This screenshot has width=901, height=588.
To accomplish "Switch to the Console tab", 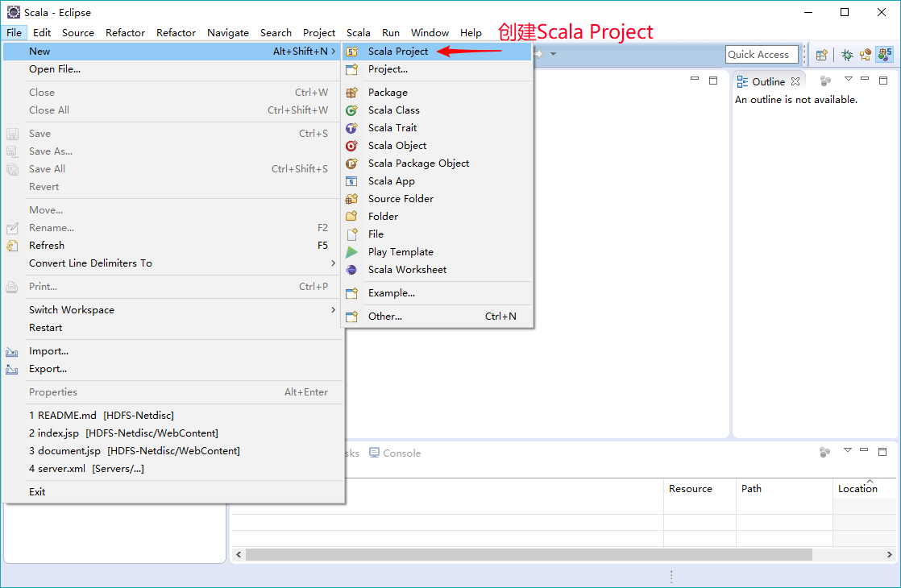I will [396, 453].
